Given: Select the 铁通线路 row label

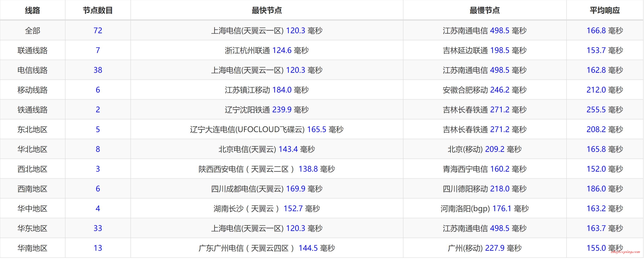Looking at the screenshot, I should pyautogui.click(x=32, y=110).
